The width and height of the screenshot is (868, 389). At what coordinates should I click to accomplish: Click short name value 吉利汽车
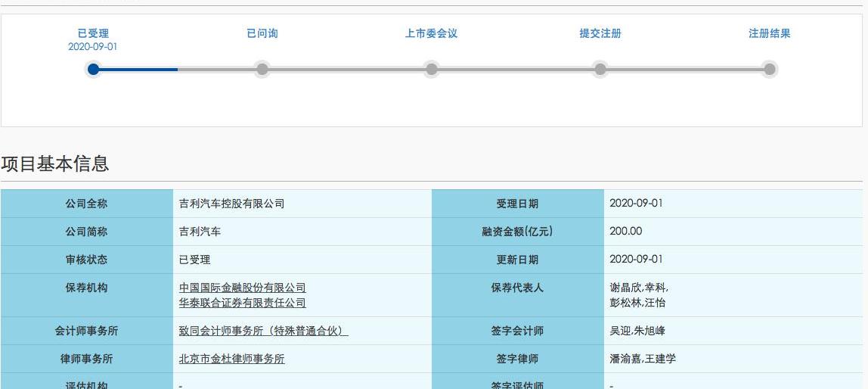[200, 231]
